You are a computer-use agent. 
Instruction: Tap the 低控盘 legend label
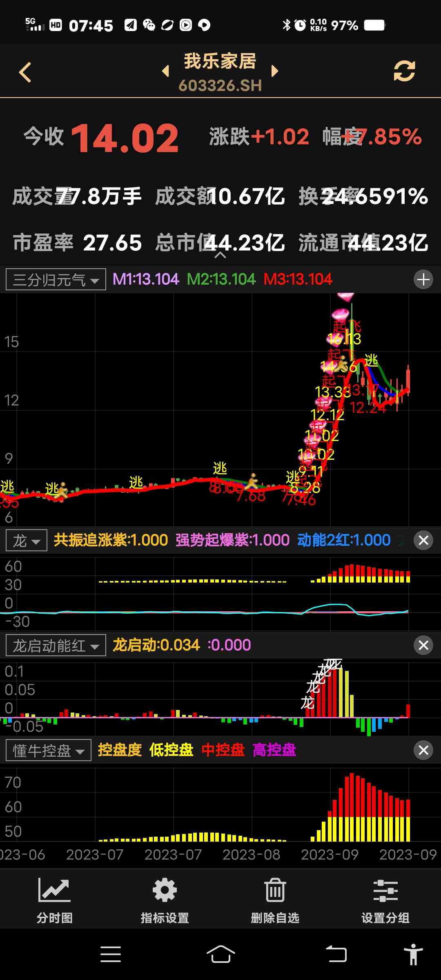point(171,750)
